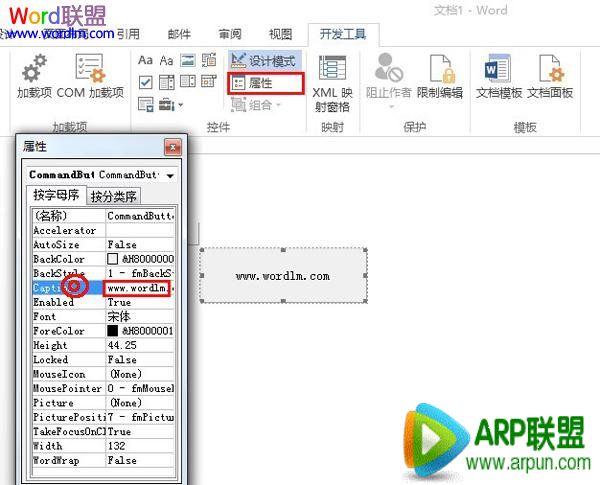Expand object selector dropdown in properties window
Image resolution: width=600 pixels, height=485 pixels.
coord(170,175)
